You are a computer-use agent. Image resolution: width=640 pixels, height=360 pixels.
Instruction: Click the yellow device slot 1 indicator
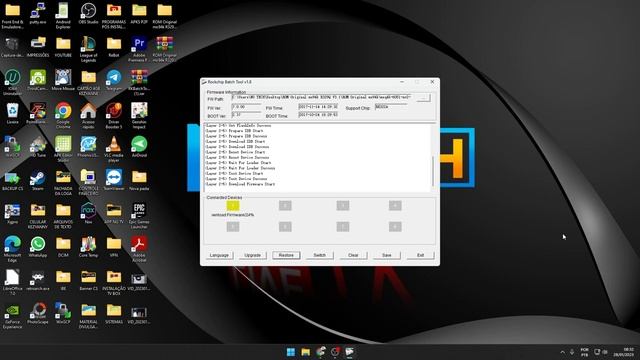pyautogui.click(x=233, y=206)
